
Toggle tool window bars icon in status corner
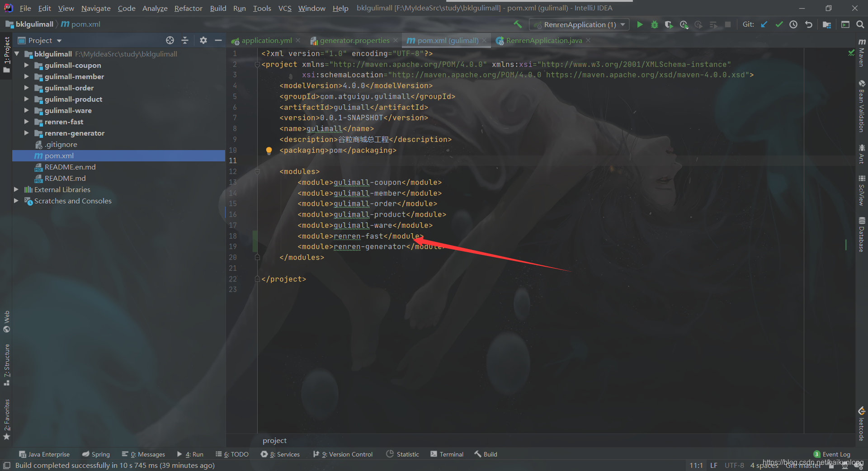[x=7, y=466]
